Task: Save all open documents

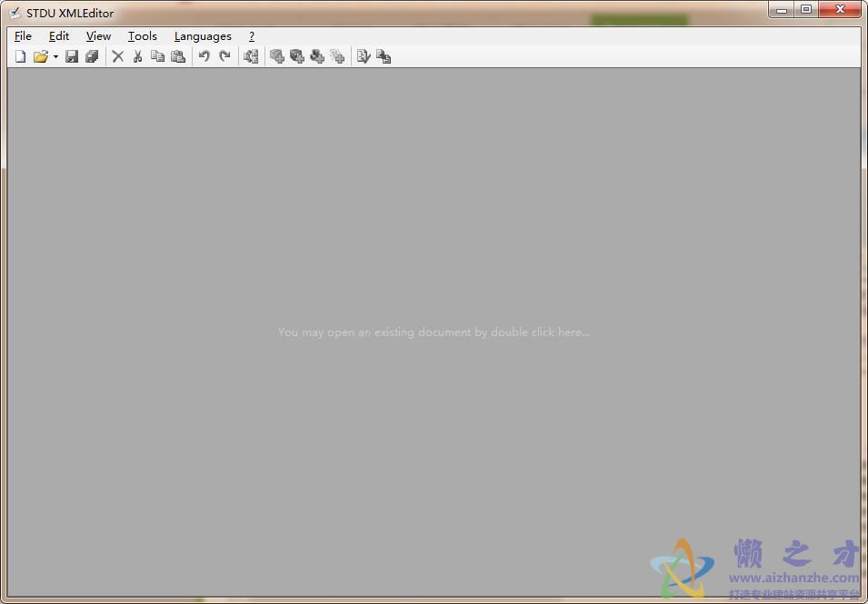Action: point(92,56)
